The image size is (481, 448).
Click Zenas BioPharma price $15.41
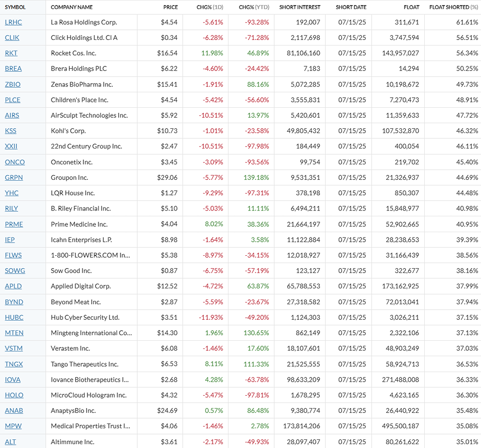coord(167,84)
